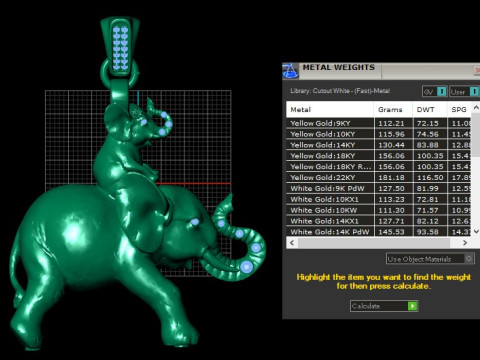
Task: Select the White Gold:10KW row
Action: (379, 210)
